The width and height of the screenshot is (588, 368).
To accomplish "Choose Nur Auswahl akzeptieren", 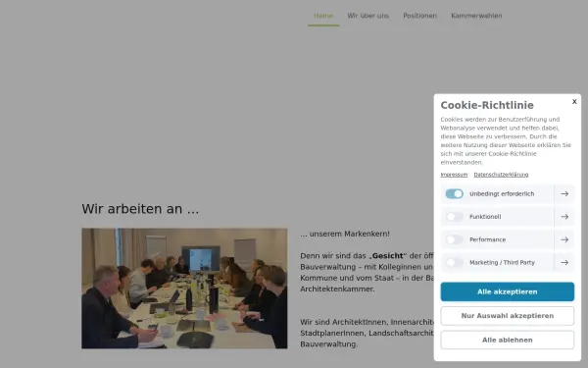I will tap(507, 316).
